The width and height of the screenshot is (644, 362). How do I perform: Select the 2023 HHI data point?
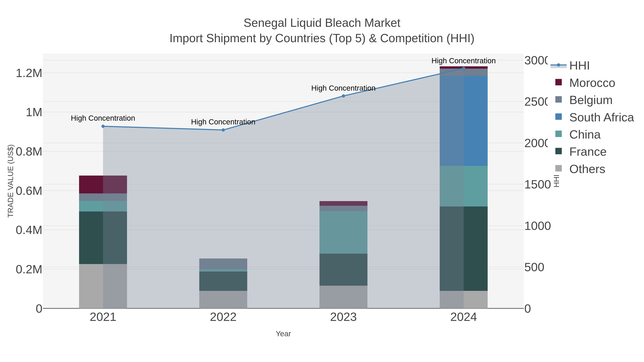pos(343,96)
